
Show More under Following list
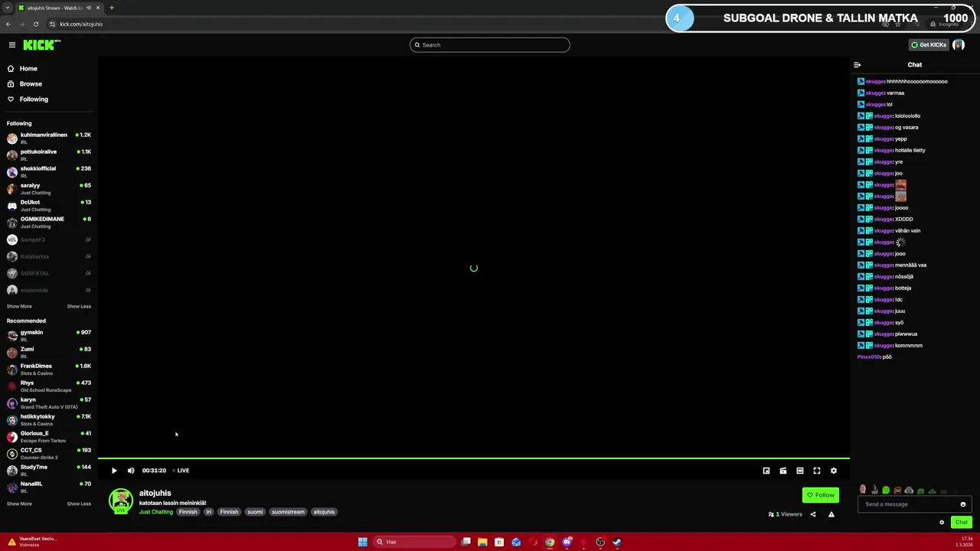coord(19,306)
